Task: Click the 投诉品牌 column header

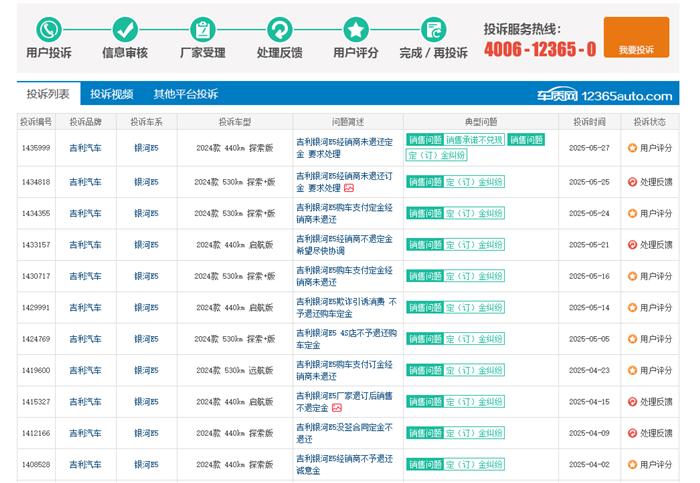Action: [86, 121]
